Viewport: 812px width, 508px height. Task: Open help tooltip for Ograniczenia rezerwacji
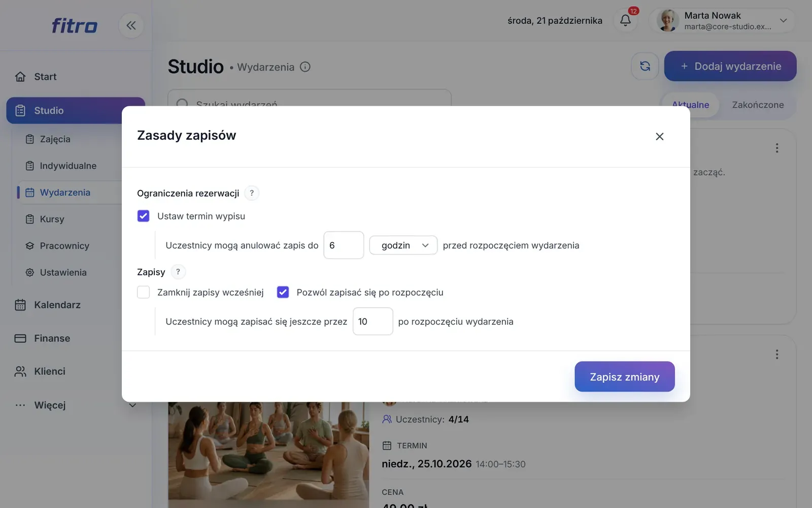pos(252,193)
